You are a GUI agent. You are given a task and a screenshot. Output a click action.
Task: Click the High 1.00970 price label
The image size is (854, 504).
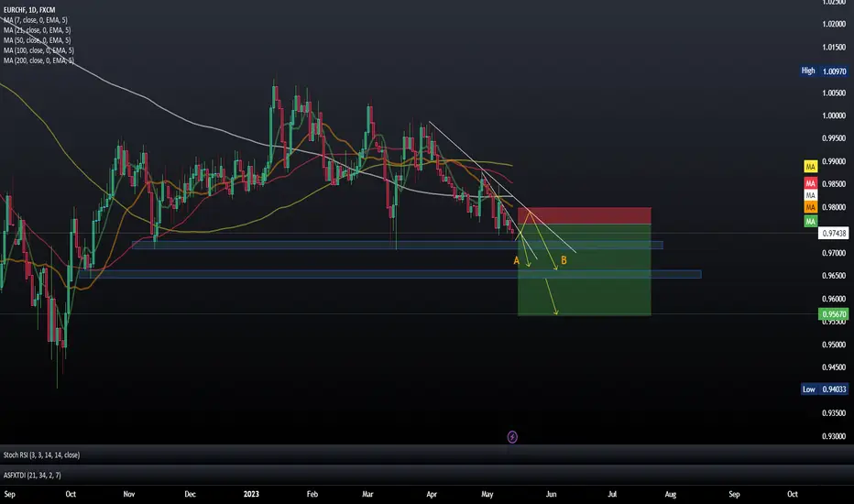(824, 71)
